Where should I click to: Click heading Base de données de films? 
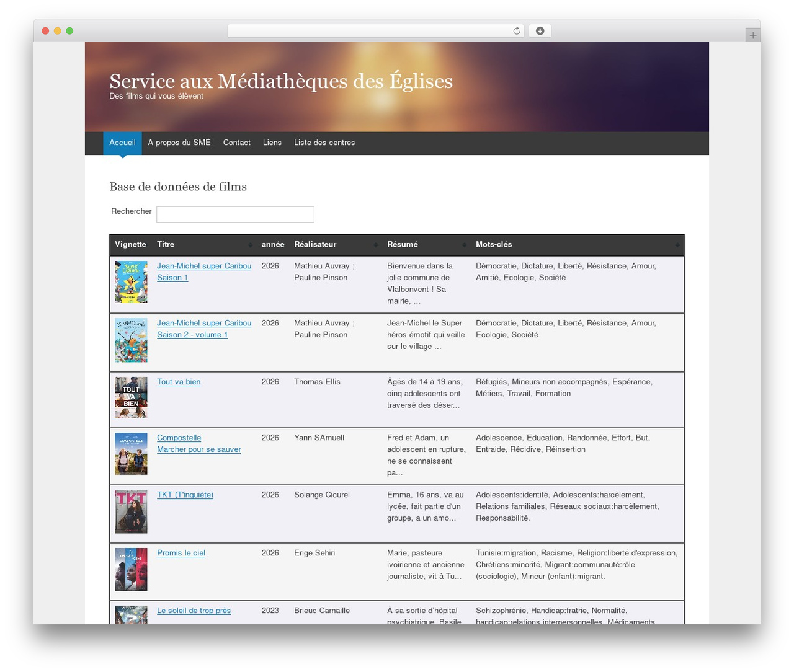pos(178,187)
